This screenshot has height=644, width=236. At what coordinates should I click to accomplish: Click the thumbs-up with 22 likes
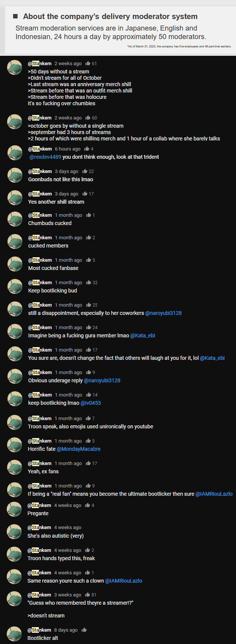[85, 171]
